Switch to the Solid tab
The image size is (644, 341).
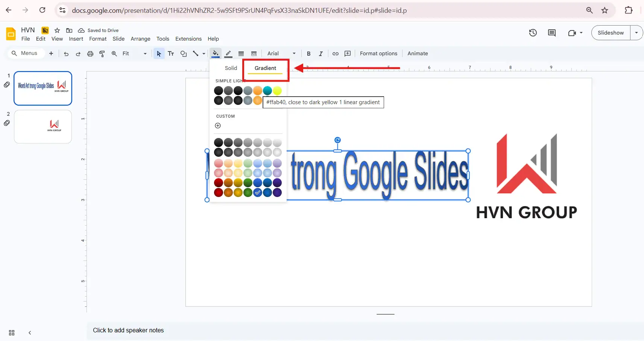231,68
